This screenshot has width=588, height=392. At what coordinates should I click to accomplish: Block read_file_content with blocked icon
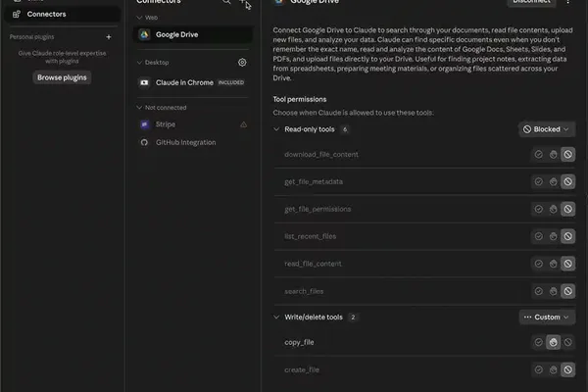point(567,264)
